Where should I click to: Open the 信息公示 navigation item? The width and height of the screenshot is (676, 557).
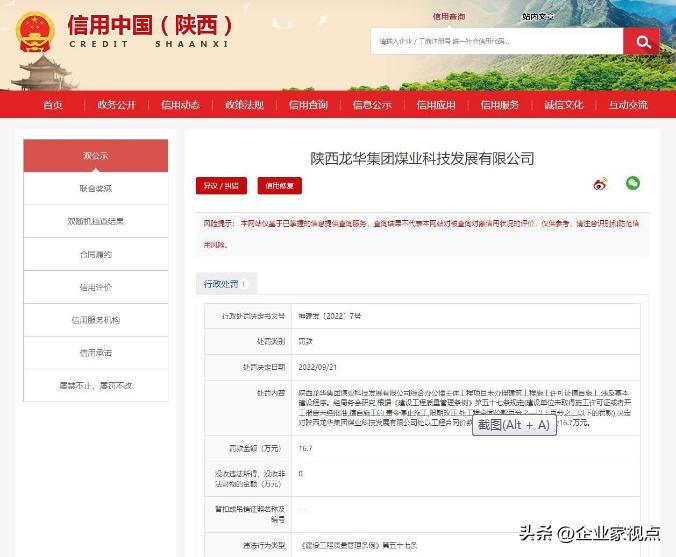pyautogui.click(x=372, y=105)
